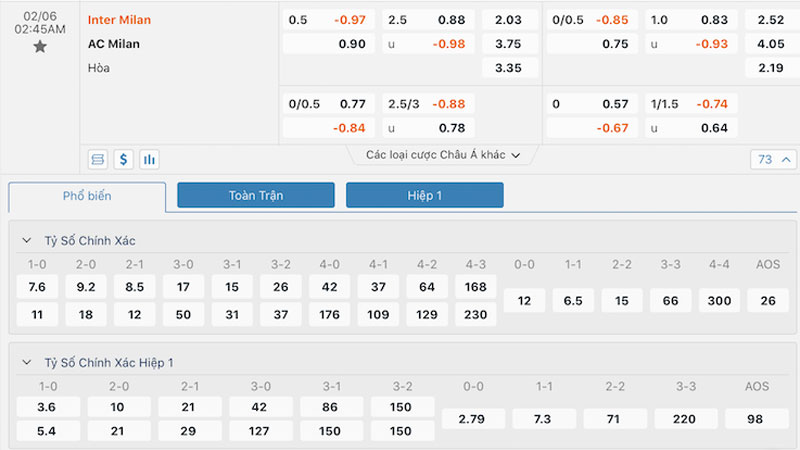Click the dollar sign icon
This screenshot has width=800, height=450.
[x=123, y=160]
